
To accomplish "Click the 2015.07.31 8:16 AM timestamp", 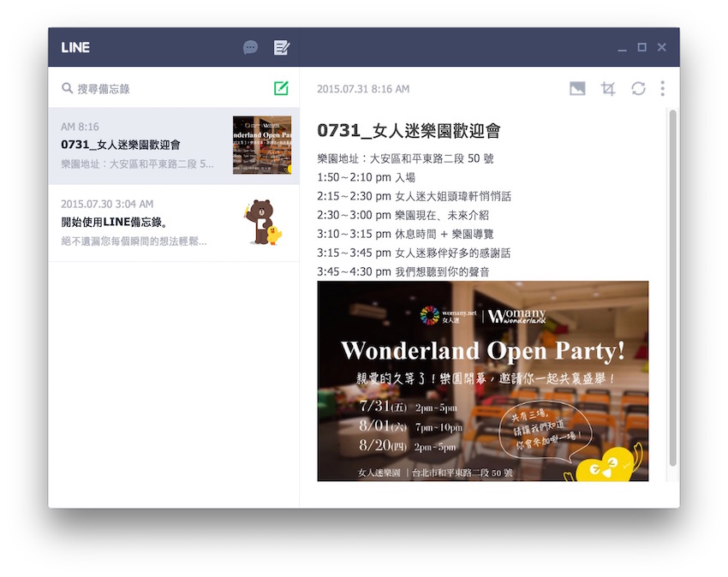I will 363,89.
